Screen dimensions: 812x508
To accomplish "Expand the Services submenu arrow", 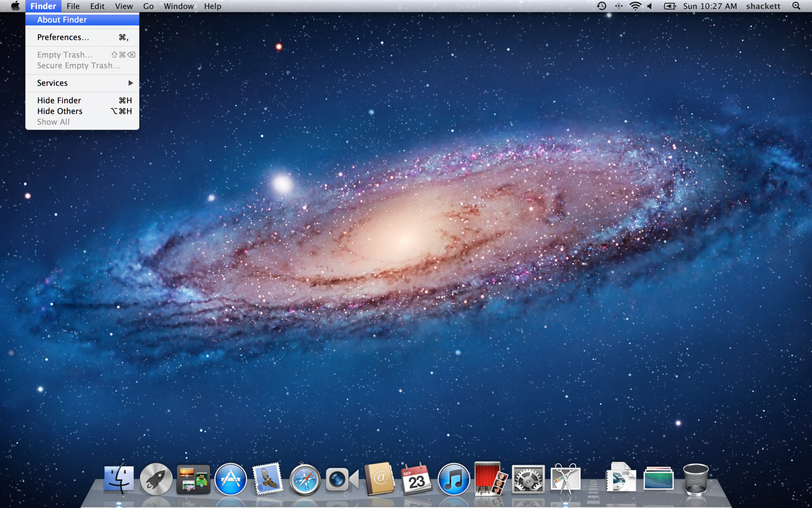I will 130,83.
